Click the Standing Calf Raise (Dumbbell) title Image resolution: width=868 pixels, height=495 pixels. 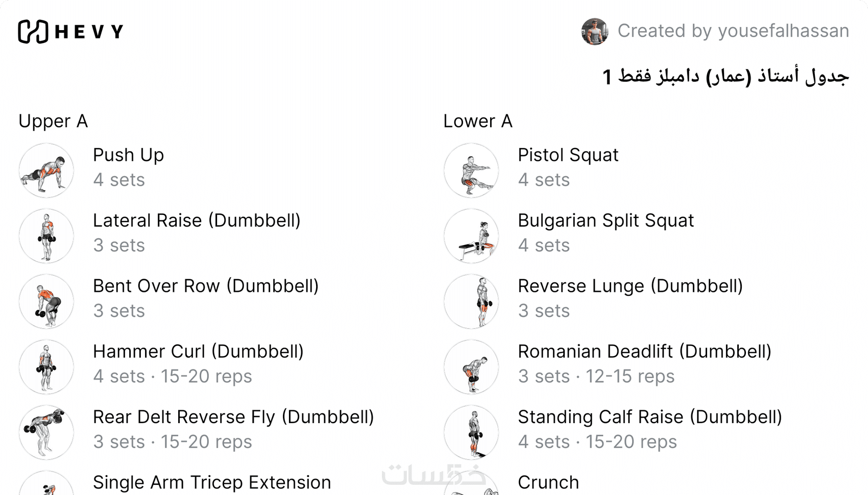coord(649,417)
